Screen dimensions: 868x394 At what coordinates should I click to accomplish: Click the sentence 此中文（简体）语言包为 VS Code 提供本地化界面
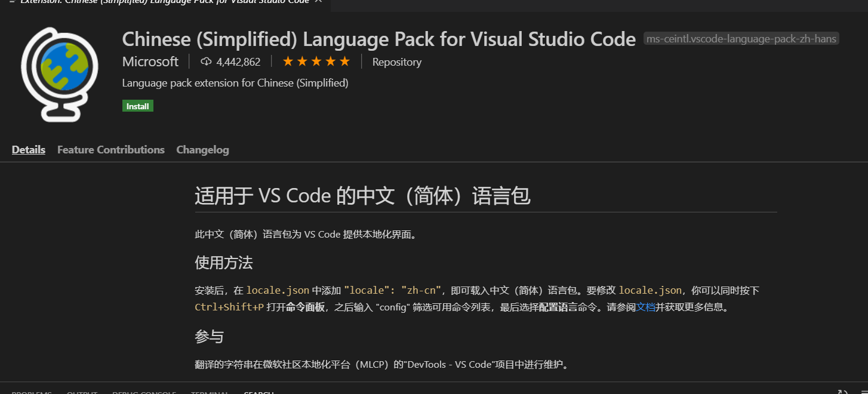coord(306,235)
